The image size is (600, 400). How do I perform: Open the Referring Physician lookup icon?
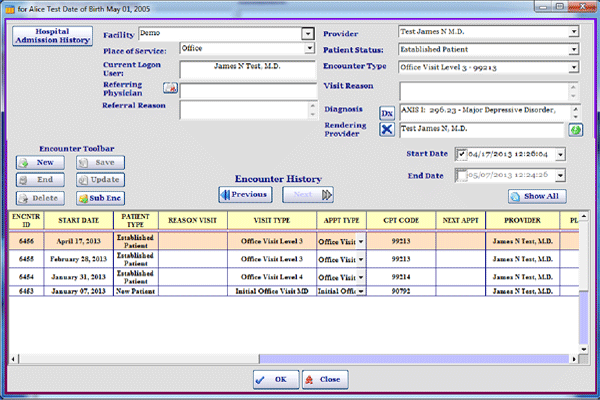coord(170,88)
